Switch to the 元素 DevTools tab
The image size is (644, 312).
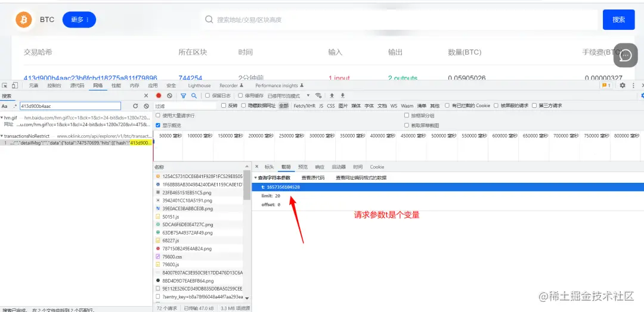point(33,86)
